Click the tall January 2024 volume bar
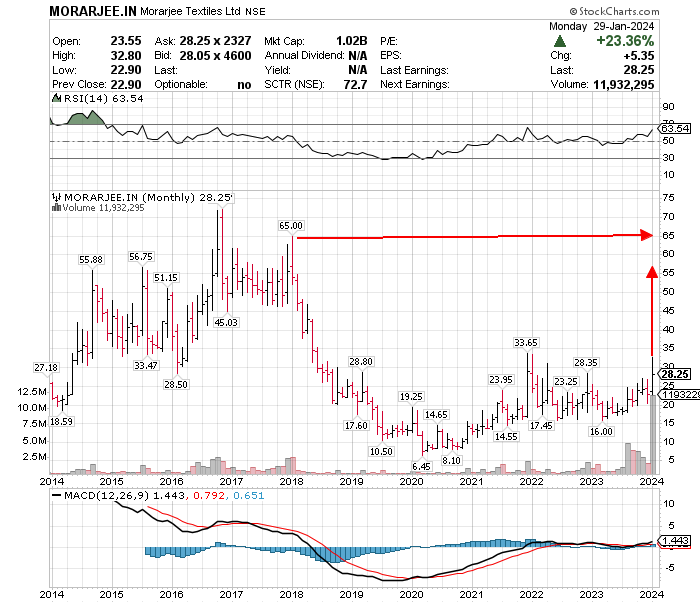 pyautogui.click(x=653, y=434)
